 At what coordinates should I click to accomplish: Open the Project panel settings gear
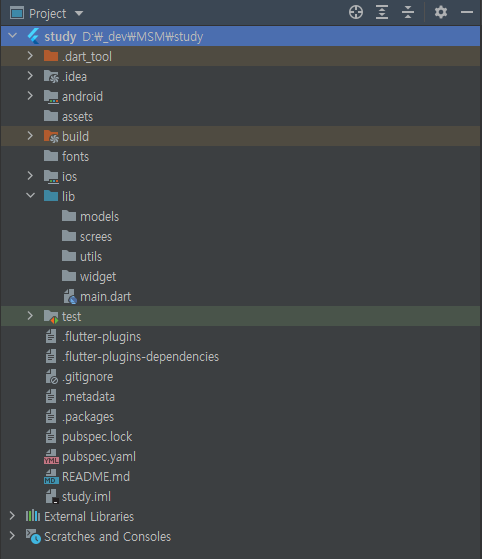tap(441, 12)
